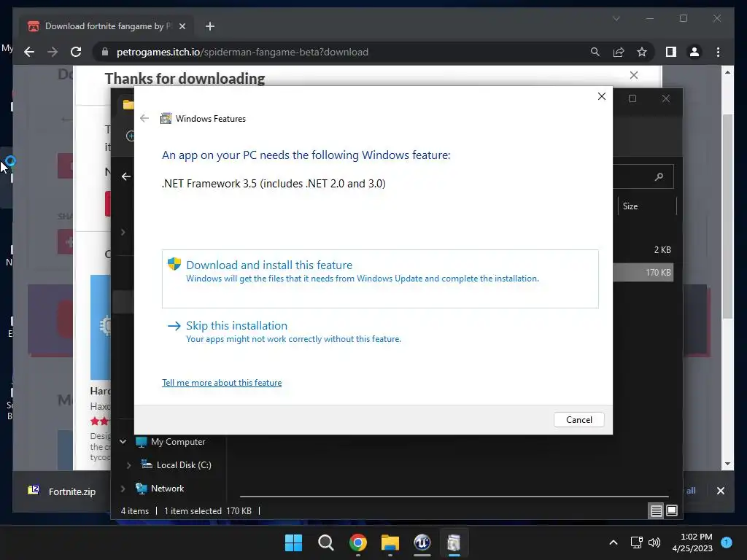Cancel the Windows Features dialog
Viewport: 747px width, 560px height.
(x=578, y=419)
